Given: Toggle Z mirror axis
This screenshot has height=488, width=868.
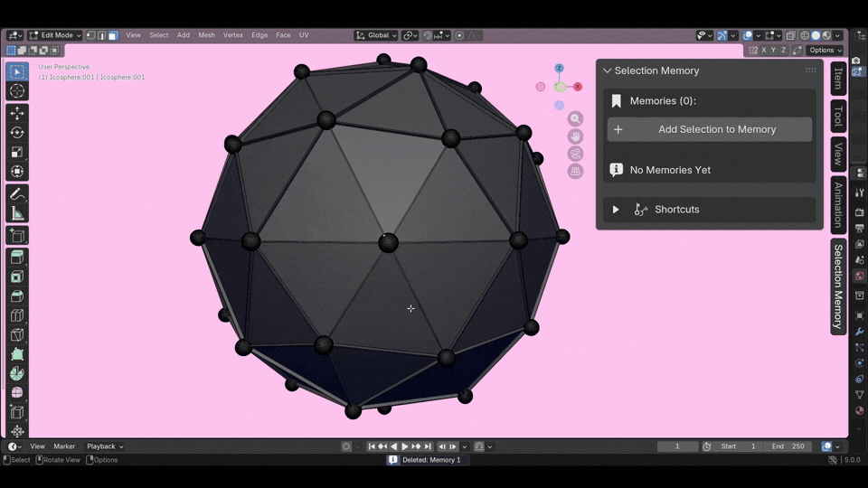Looking at the screenshot, I should pos(783,50).
